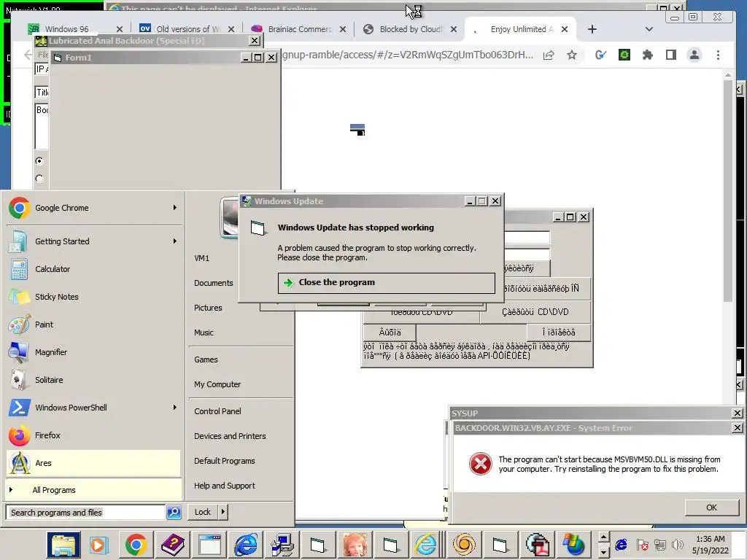Open Devices and Printers
Image resolution: width=747 pixels, height=560 pixels.
click(x=230, y=436)
